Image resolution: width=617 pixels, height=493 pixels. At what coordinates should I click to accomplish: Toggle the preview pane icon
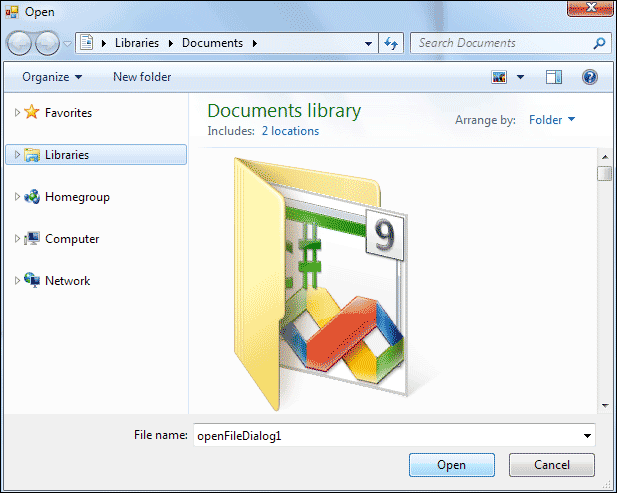[x=554, y=77]
